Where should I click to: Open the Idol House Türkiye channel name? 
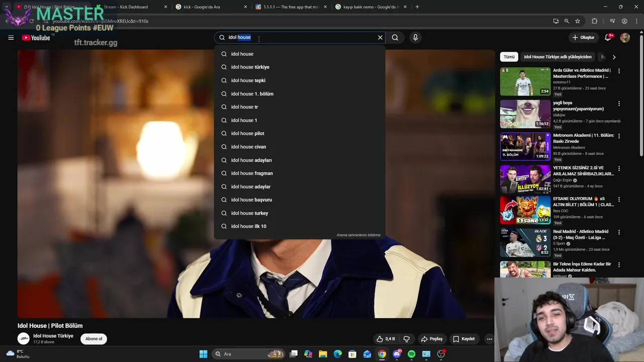[x=53, y=336]
